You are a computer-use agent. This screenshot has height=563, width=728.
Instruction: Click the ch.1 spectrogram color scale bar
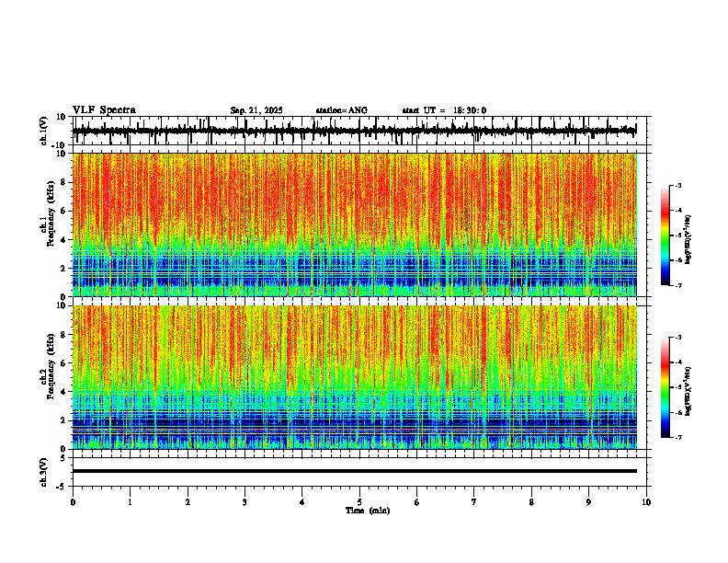pos(665,236)
